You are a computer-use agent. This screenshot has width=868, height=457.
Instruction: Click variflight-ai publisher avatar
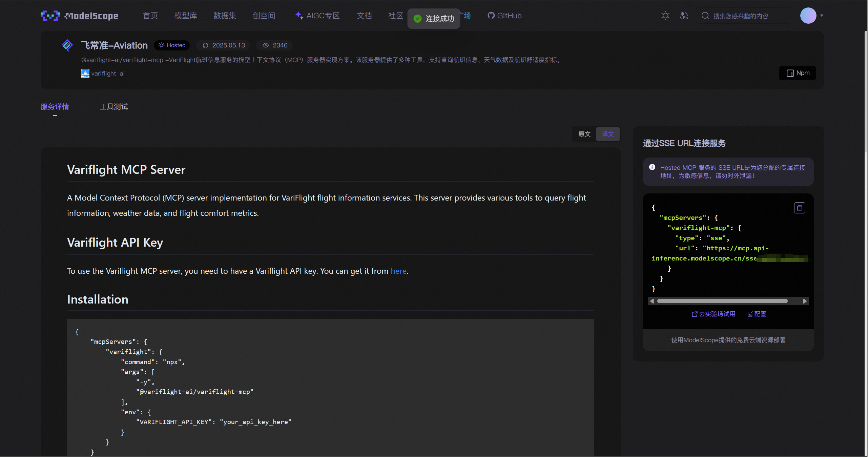(85, 74)
